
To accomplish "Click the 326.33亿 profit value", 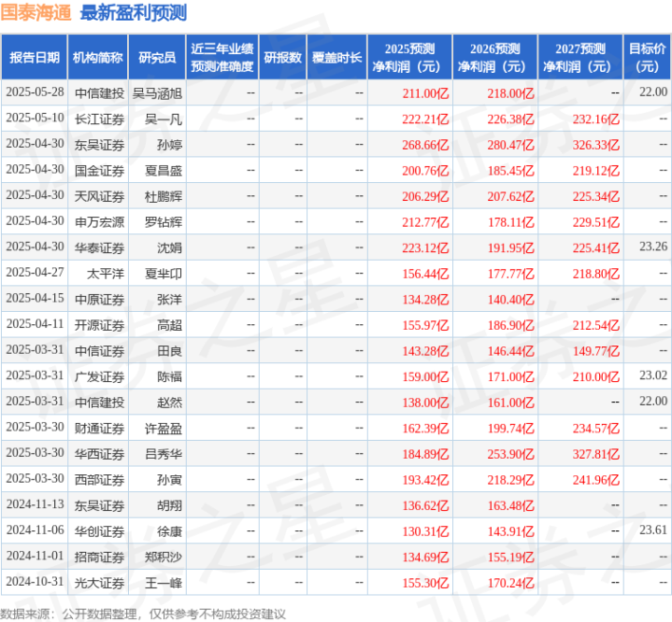I will 595,145.
